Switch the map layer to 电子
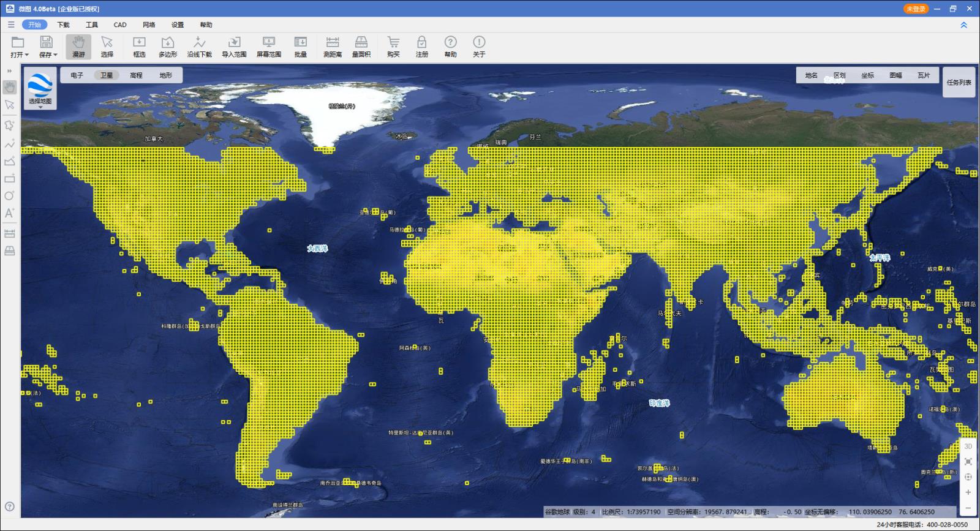The image size is (980, 531). [x=77, y=75]
